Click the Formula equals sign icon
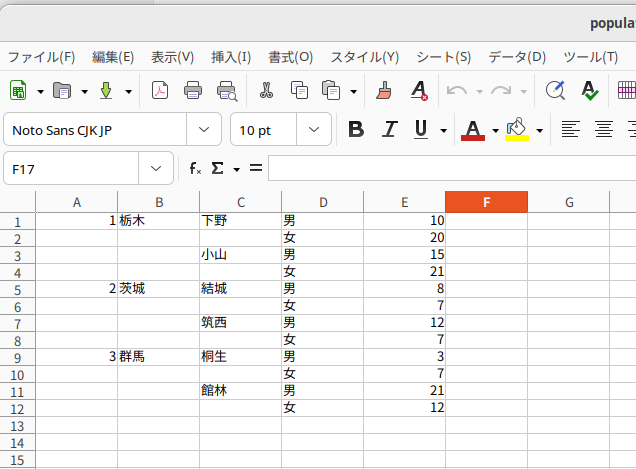This screenshot has height=469, width=636. tap(256, 168)
